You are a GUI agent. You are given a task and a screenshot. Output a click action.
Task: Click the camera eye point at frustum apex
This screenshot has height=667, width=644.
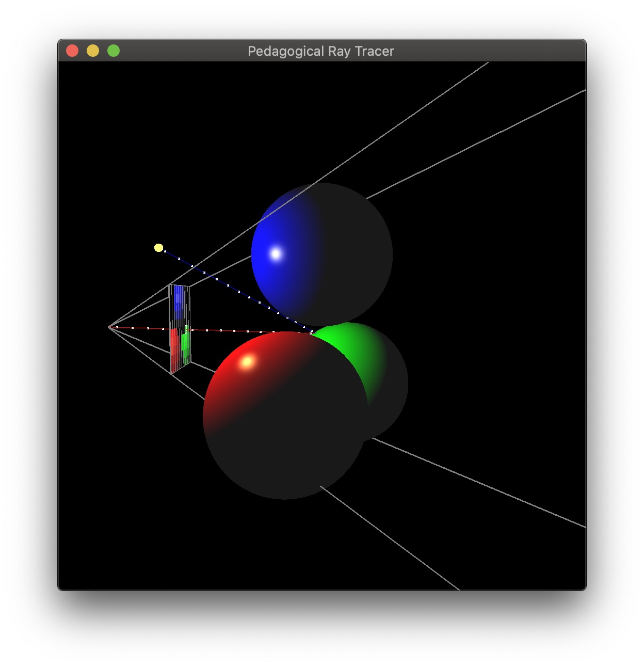point(109,327)
